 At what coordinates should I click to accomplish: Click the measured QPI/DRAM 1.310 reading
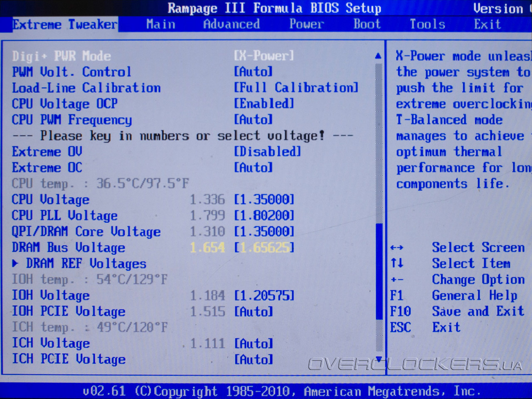coord(207,232)
